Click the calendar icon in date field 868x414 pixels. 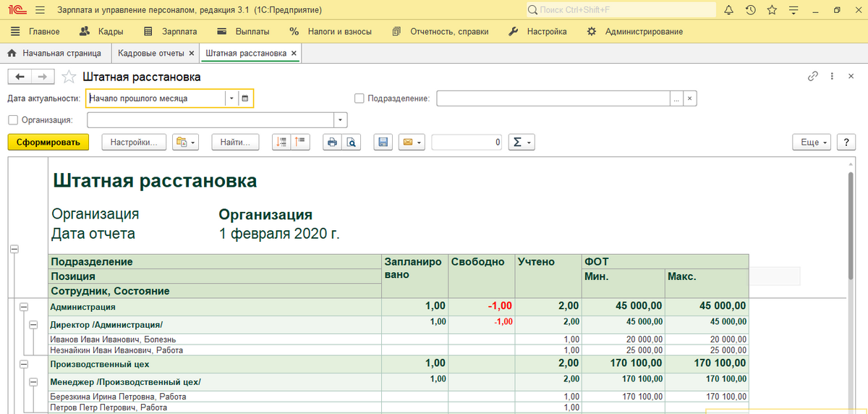coord(245,98)
